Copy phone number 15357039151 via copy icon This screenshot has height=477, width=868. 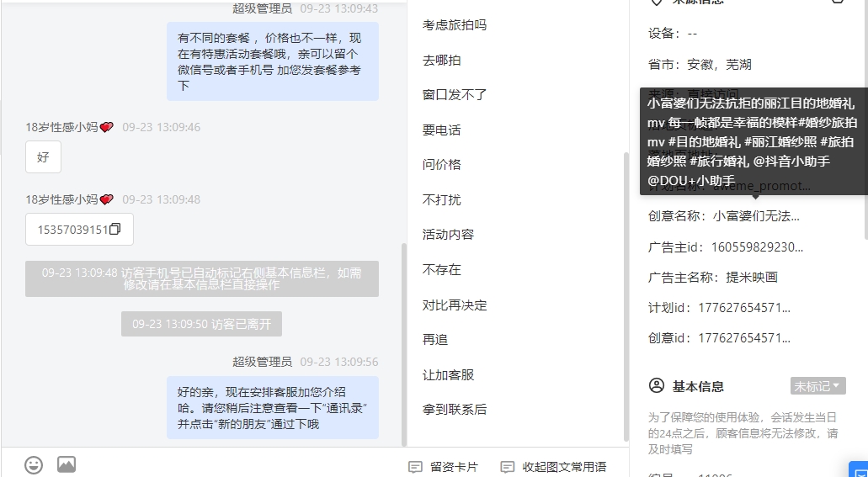[x=114, y=229]
